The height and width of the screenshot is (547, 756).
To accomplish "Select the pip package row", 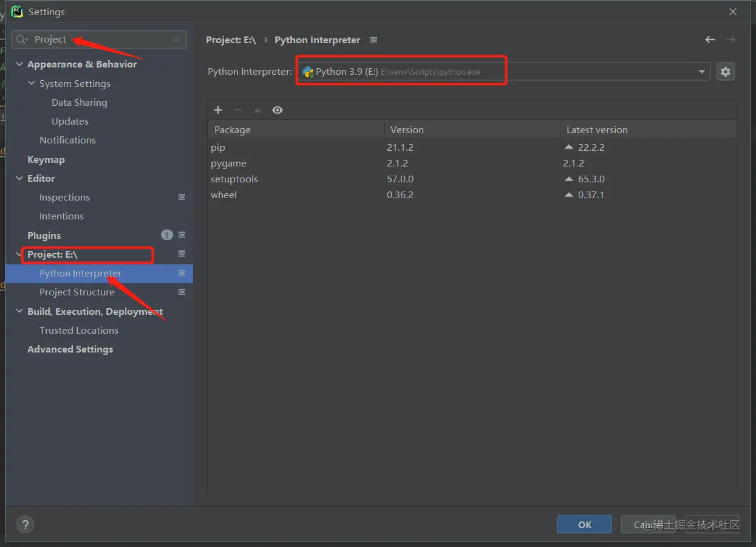I will (472, 147).
